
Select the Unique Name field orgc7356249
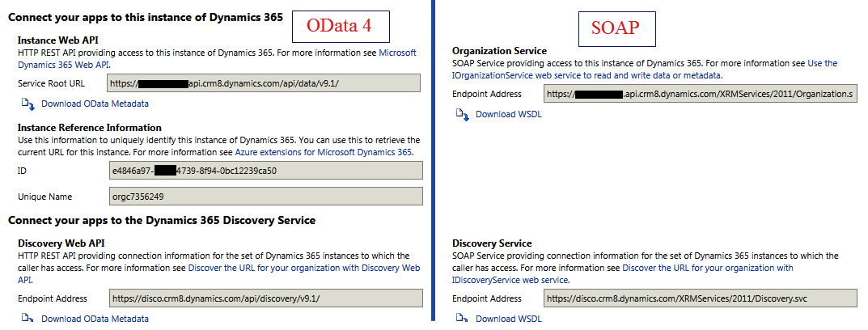point(265,196)
